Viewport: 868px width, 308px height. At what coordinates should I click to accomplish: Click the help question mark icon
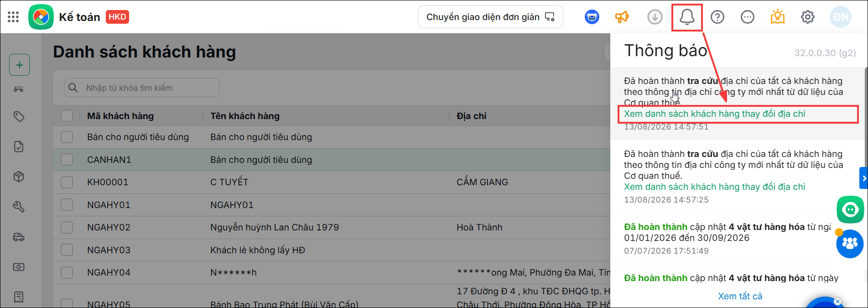tap(717, 17)
